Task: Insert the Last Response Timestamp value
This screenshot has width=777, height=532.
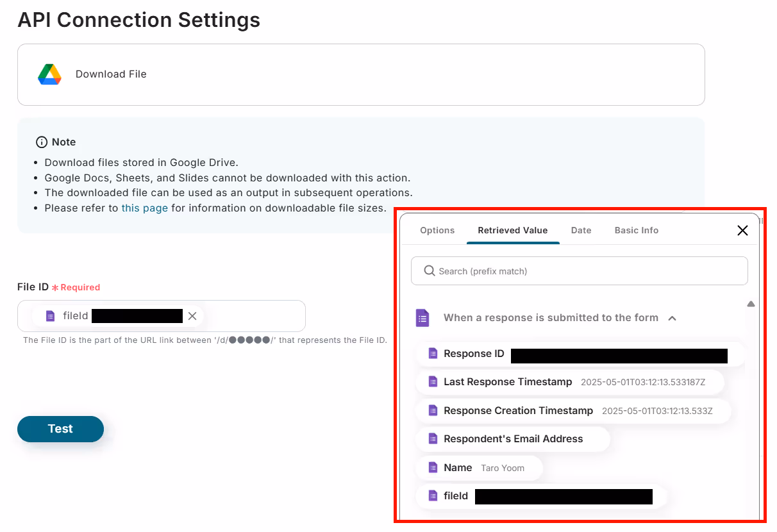Action: click(x=570, y=382)
